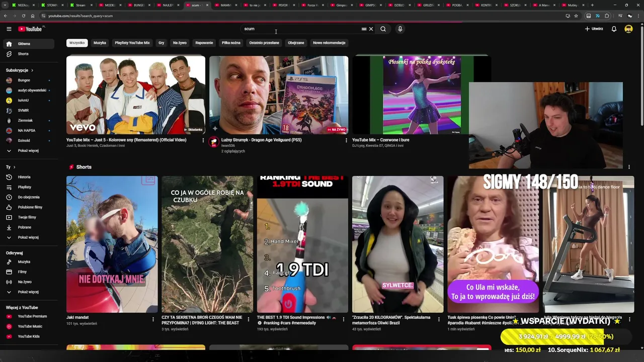Open YouTube Kids link
The image size is (644, 362).
click(28, 336)
